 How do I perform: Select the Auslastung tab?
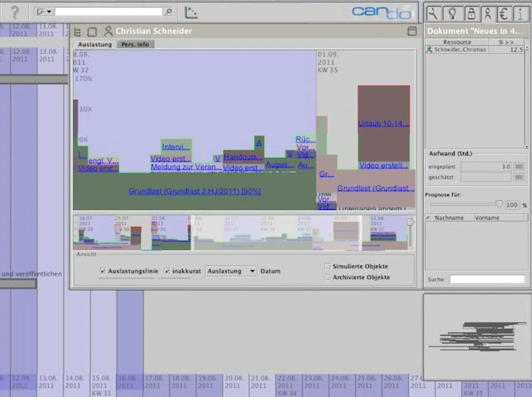point(95,44)
